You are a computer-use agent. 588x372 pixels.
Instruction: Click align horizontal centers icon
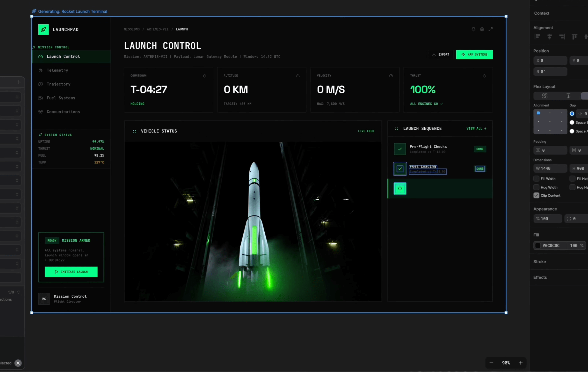(x=549, y=37)
